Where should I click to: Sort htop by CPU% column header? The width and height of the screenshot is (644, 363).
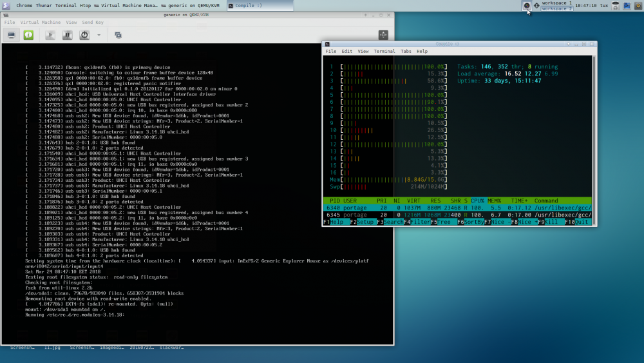pos(477,201)
